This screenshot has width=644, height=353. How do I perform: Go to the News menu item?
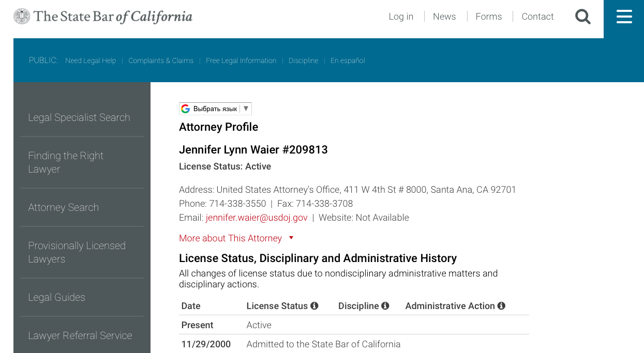[x=444, y=17]
